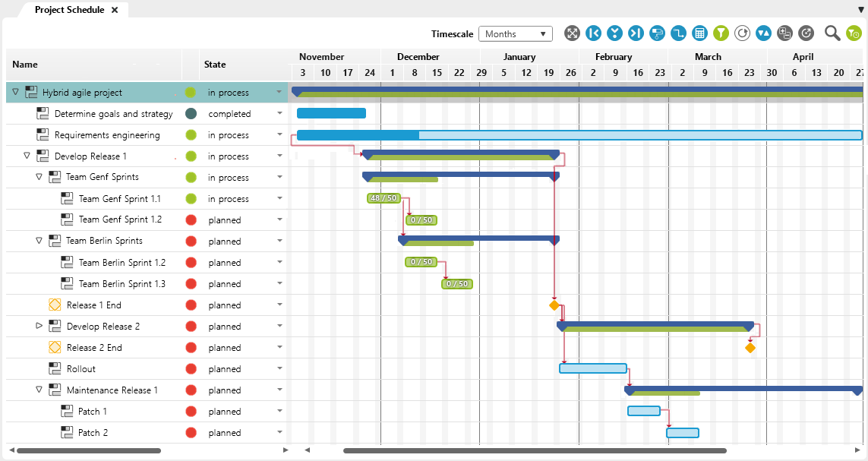The height and width of the screenshot is (461, 868).
Task: Click the gray circular reload icon
Action: coord(806,33)
